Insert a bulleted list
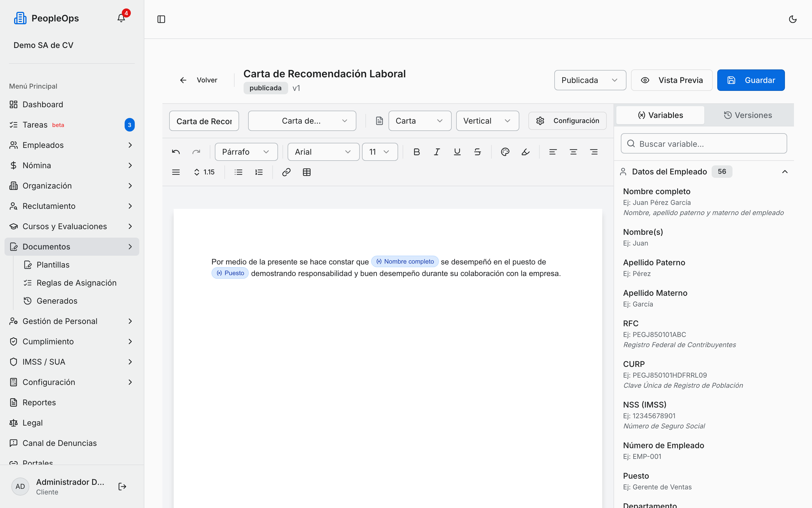 (x=239, y=172)
